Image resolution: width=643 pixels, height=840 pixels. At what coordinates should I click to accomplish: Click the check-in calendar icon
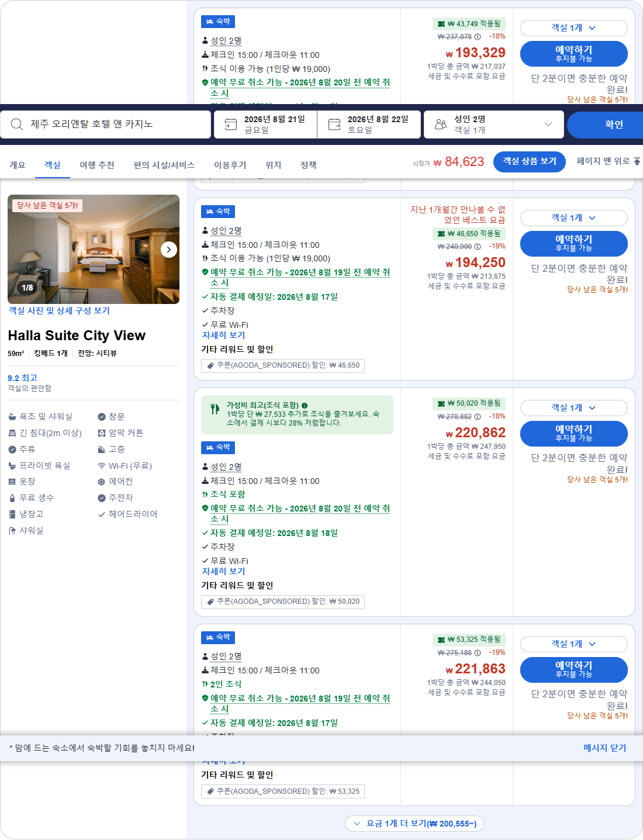[x=231, y=124]
